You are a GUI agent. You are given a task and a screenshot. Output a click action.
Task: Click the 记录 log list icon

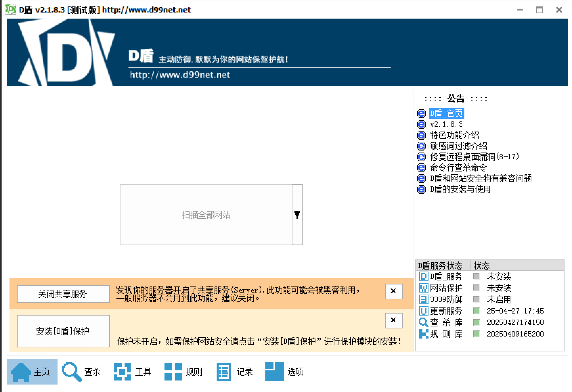pos(223,372)
